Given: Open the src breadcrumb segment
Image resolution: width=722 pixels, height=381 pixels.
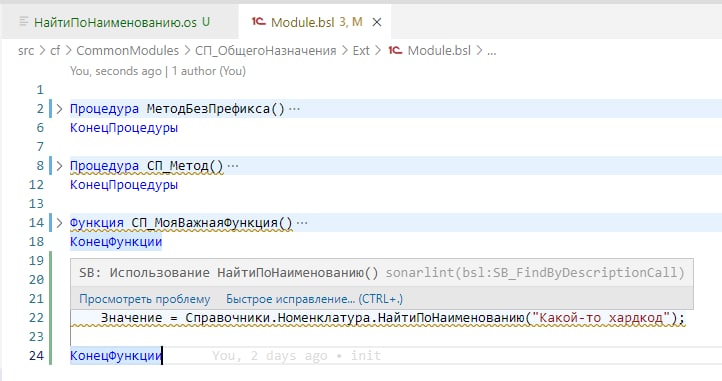Looking at the screenshot, I should 26,51.
